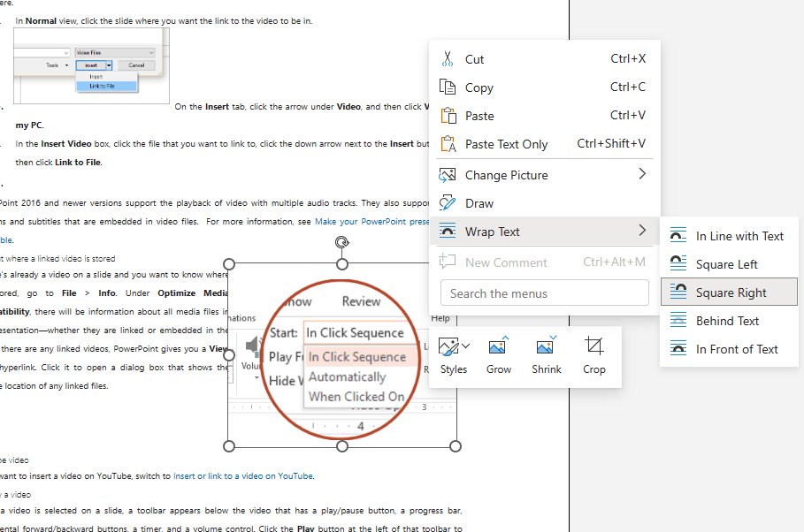Open picture Styles gallery
Screen dimensions: 804x532
tap(454, 356)
